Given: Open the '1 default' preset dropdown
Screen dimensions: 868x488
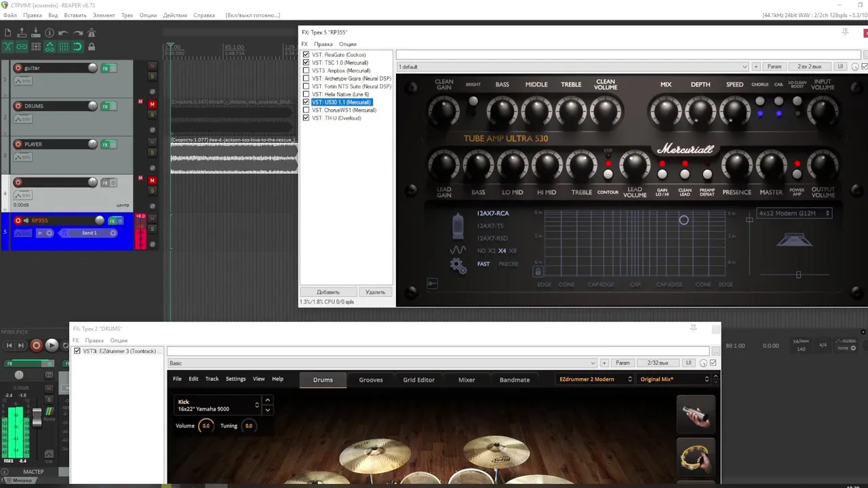Looking at the screenshot, I should pyautogui.click(x=573, y=66).
